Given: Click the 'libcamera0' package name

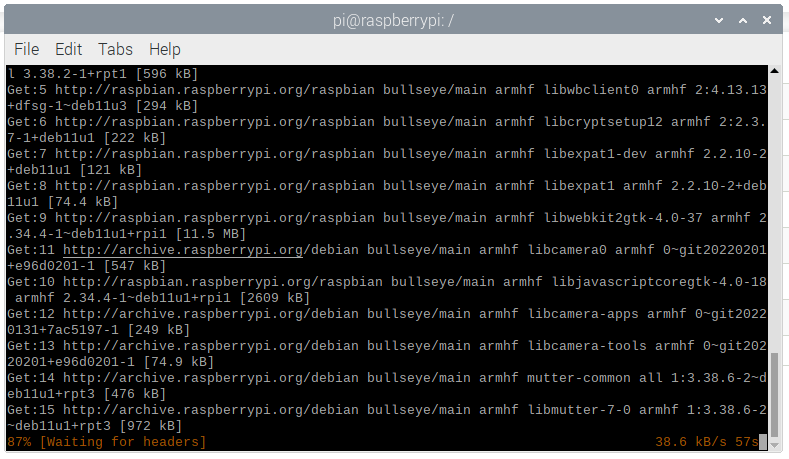Looking at the screenshot, I should (x=567, y=250).
